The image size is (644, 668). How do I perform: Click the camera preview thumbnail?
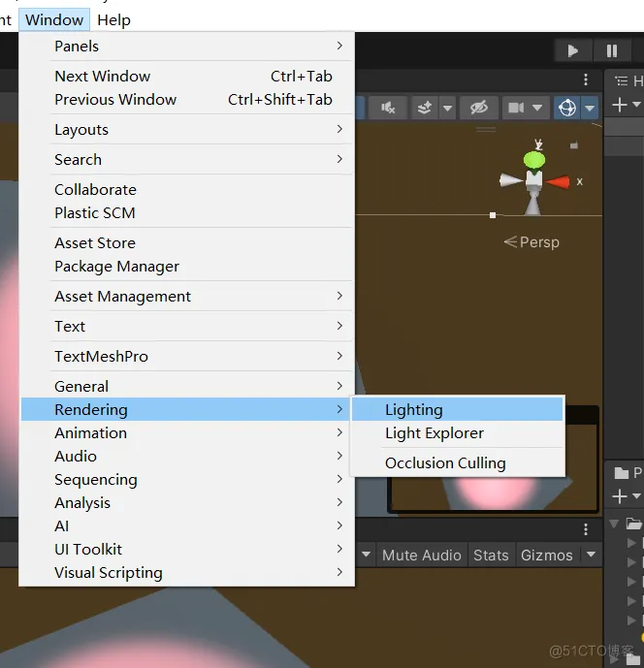tap(494, 460)
